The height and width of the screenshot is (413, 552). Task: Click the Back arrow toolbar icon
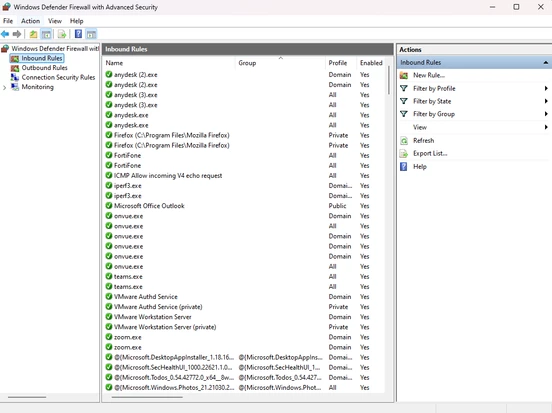(x=5, y=34)
